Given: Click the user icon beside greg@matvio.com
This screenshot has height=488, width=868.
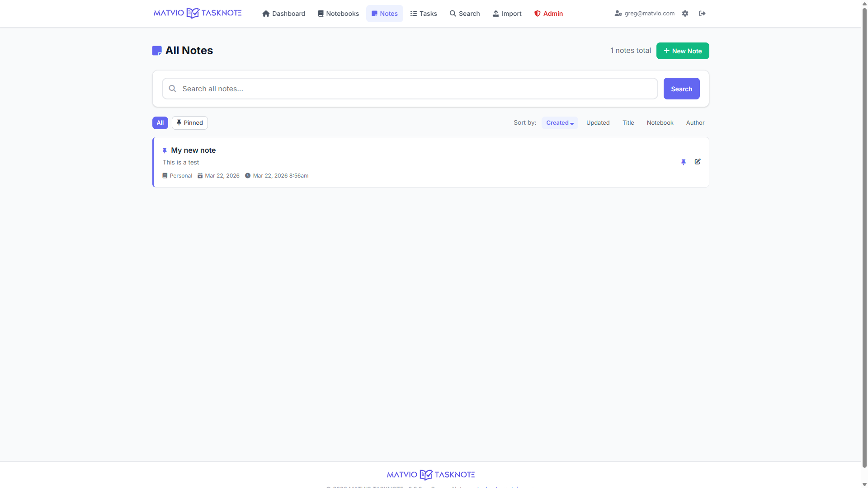Looking at the screenshot, I should (618, 14).
